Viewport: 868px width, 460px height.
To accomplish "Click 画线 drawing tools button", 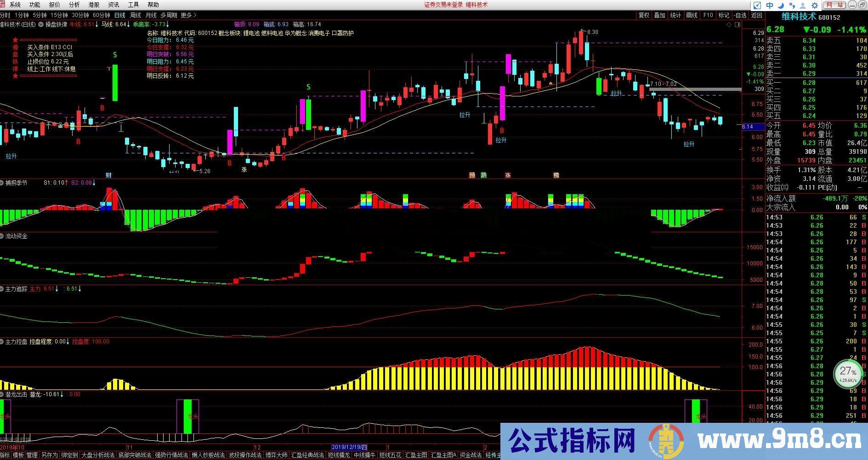I will (692, 15).
